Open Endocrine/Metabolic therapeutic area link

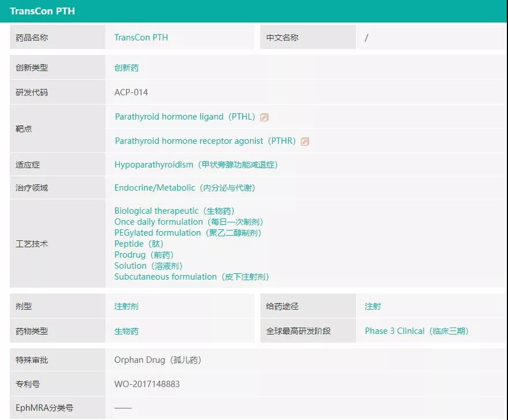pos(185,188)
